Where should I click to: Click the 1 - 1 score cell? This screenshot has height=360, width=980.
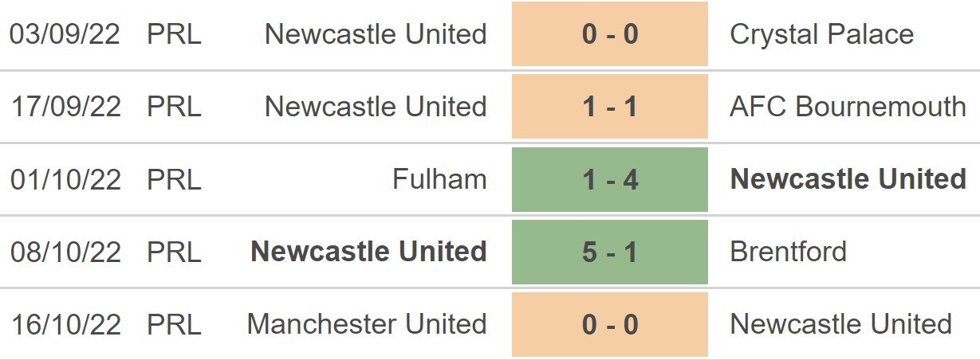[x=610, y=107]
